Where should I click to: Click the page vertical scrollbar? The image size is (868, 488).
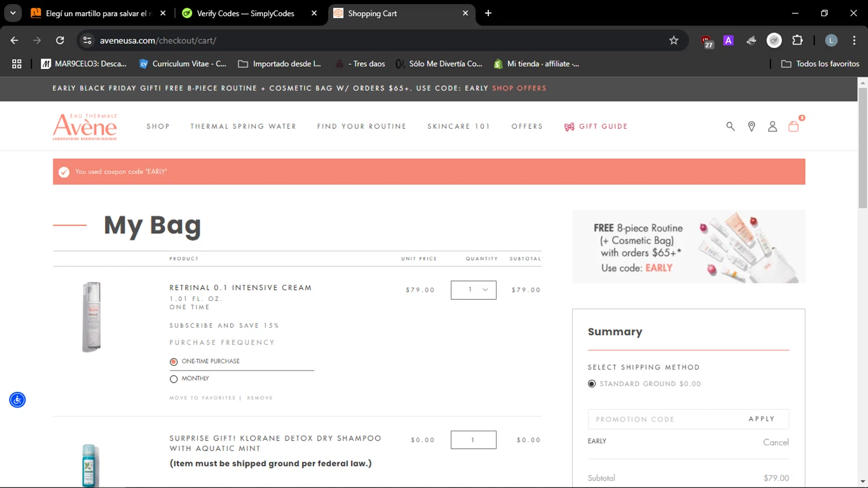pos(863,148)
